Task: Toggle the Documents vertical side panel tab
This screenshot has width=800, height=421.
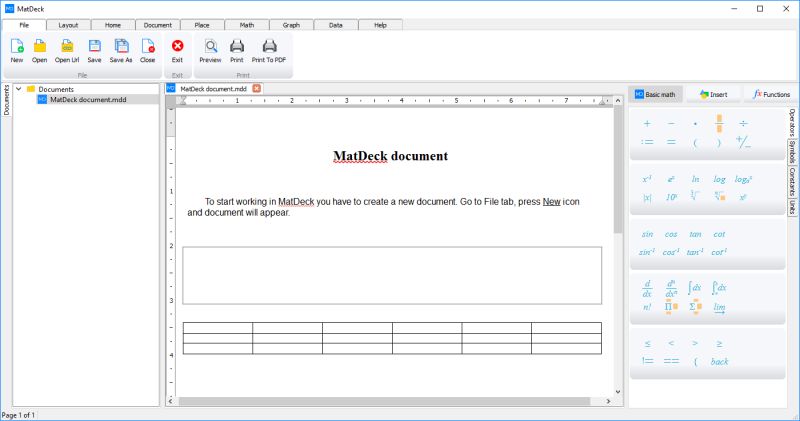Action: [x=7, y=100]
